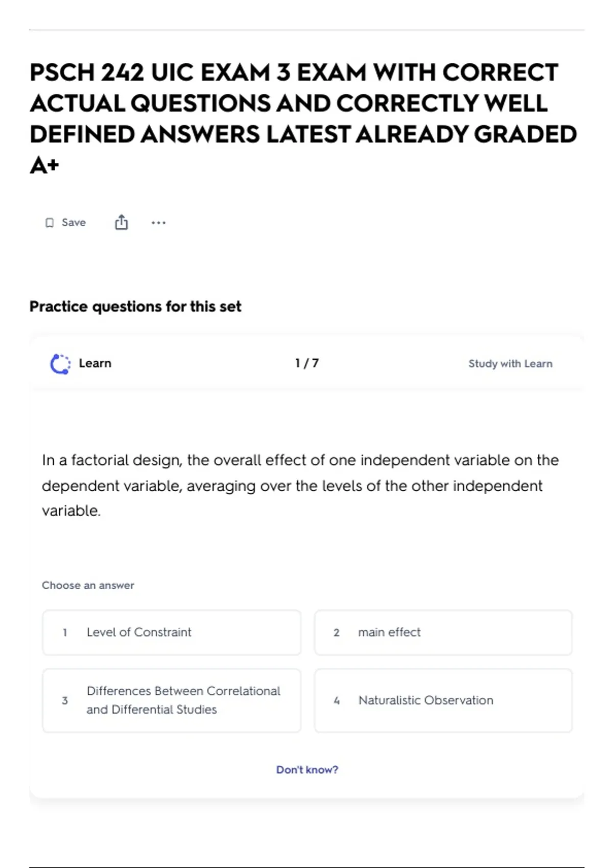The width and height of the screenshot is (613, 868).
Task: Click the Don't know? link
Action: 307,769
